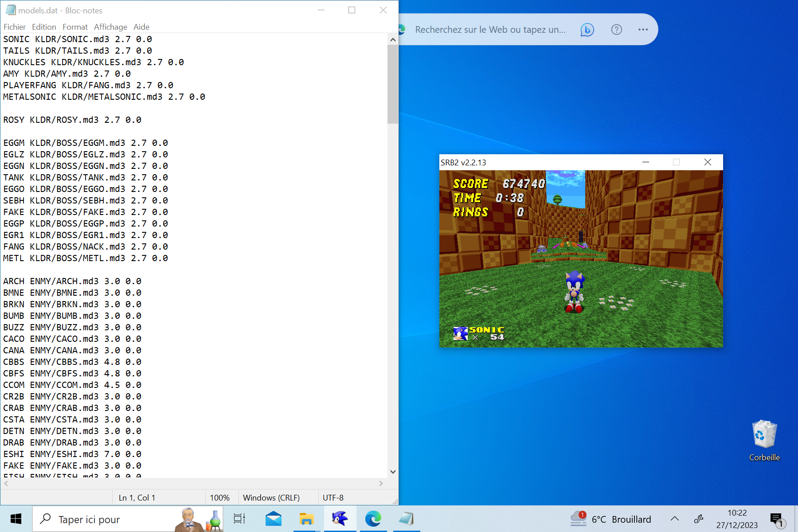
Task: Click the line 'ARCH ENMY/ARCH.md3 3.0 0.0'
Action: click(72, 282)
